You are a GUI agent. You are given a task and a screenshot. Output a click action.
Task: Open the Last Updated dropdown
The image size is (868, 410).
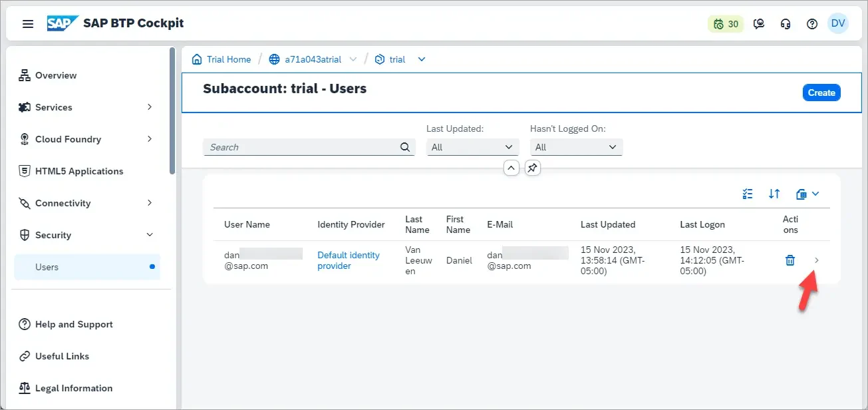(x=472, y=147)
